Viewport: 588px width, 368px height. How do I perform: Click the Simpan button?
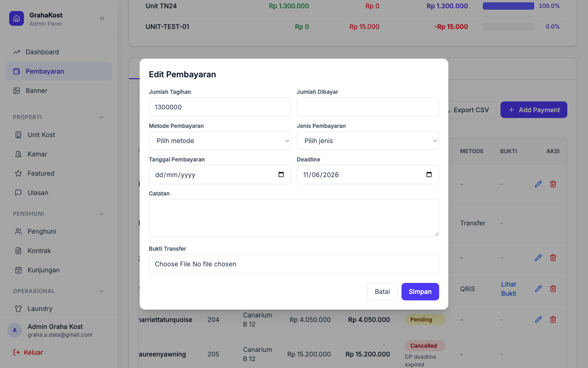[420, 292]
